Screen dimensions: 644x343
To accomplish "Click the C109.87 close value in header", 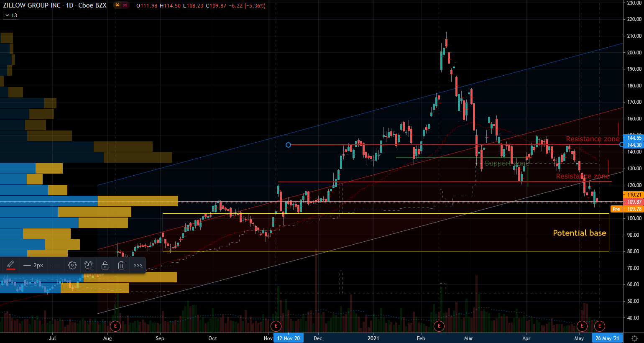I will (217, 5).
